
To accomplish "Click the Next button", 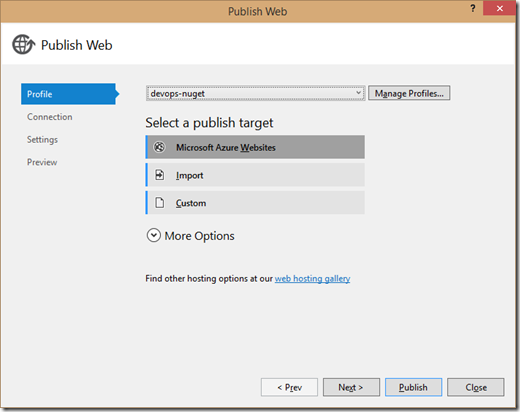I will click(351, 387).
